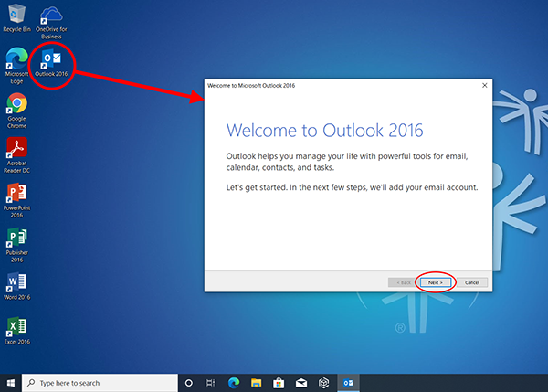Open the Outlook 2016 desktop icon
548x392 pixels.
pos(51,60)
